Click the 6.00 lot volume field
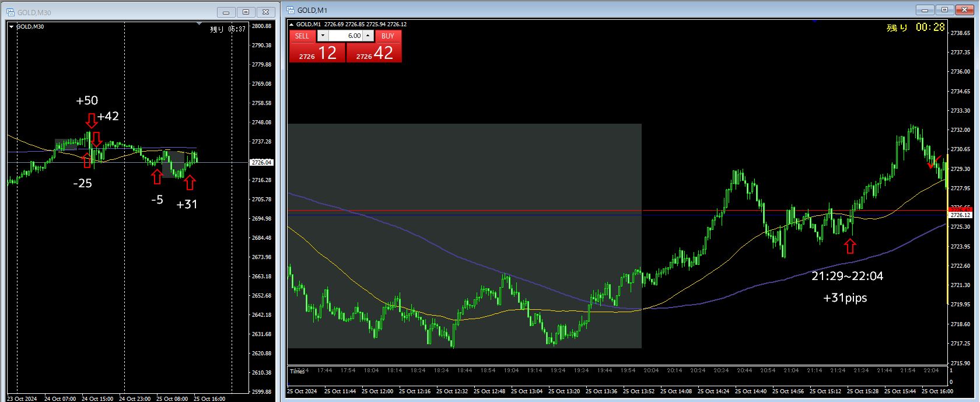The width and height of the screenshot is (980, 402). [x=345, y=36]
